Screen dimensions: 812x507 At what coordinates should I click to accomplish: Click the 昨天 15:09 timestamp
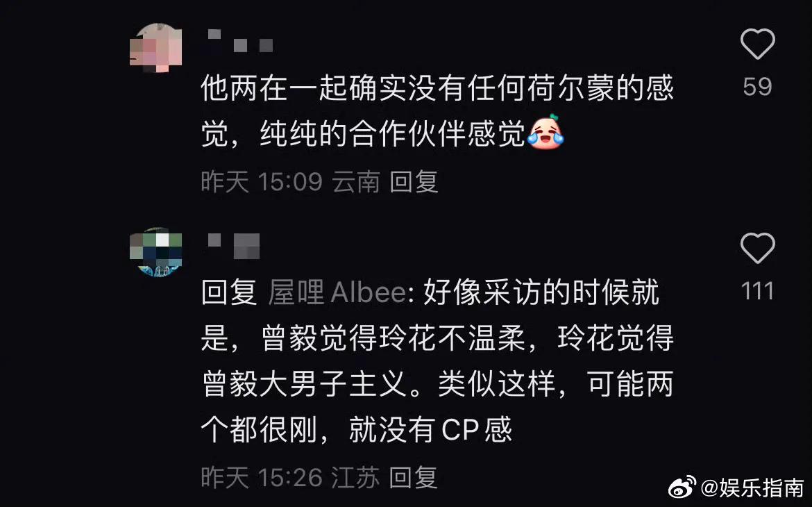262,182
